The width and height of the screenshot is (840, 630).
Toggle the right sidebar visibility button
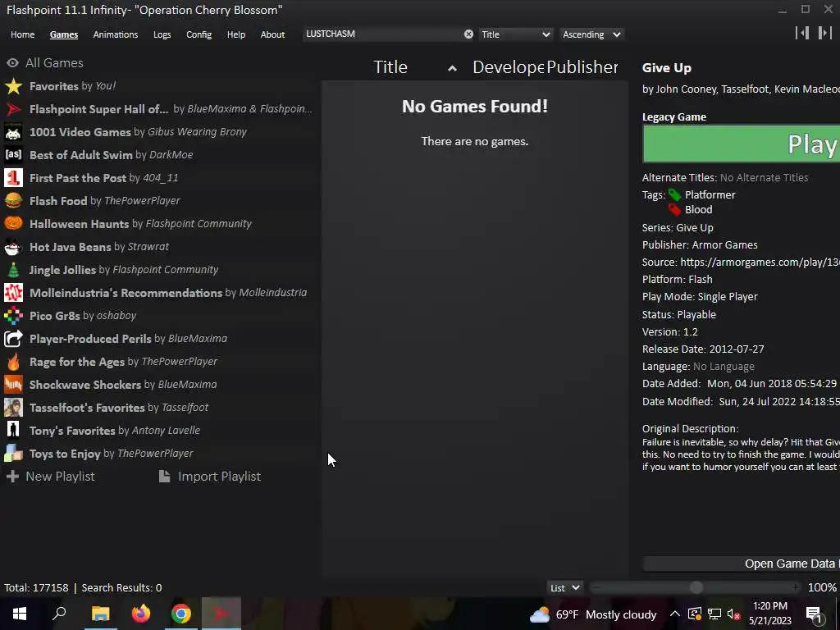pos(825,33)
